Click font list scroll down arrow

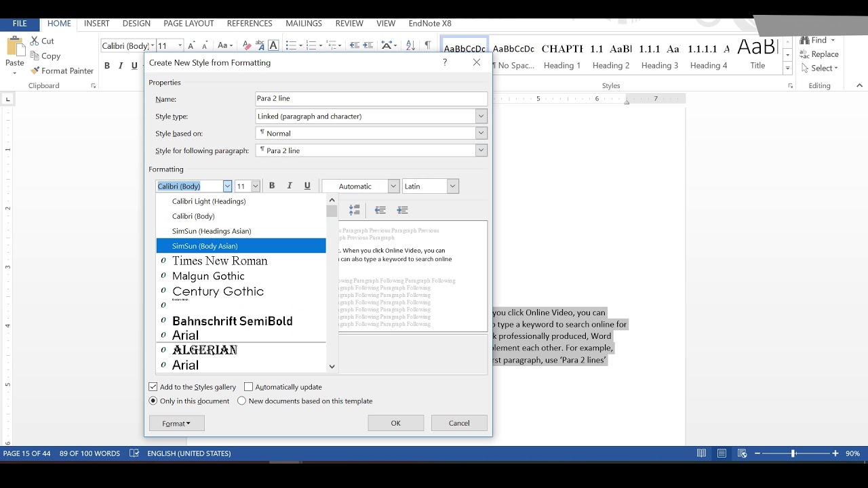[x=332, y=367]
